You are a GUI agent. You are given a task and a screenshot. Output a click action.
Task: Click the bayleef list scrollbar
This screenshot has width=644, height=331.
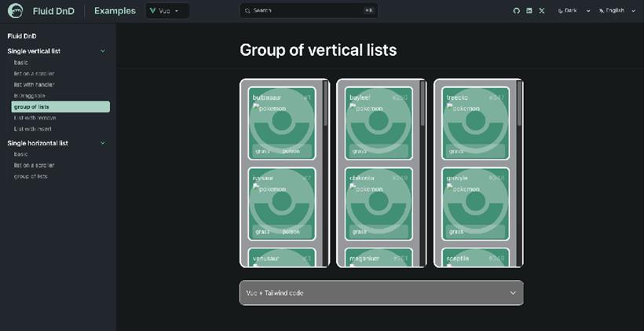pyautogui.click(x=423, y=103)
